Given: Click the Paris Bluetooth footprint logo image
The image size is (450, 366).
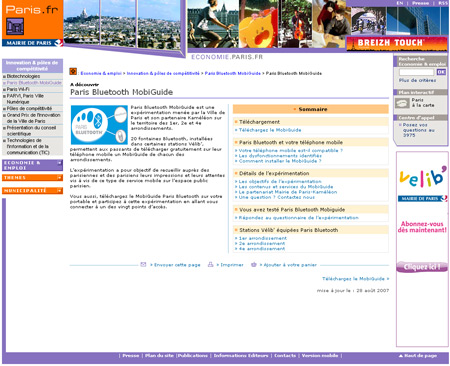Looking at the screenshot, I should coord(99,125).
